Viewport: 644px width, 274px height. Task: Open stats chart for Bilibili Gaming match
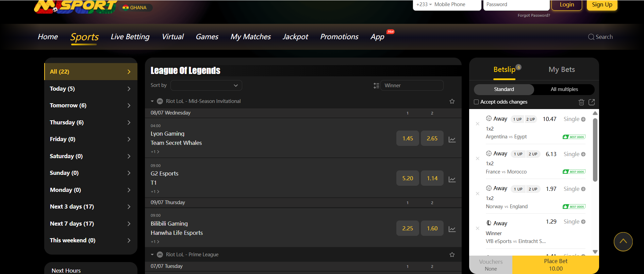[452, 229]
